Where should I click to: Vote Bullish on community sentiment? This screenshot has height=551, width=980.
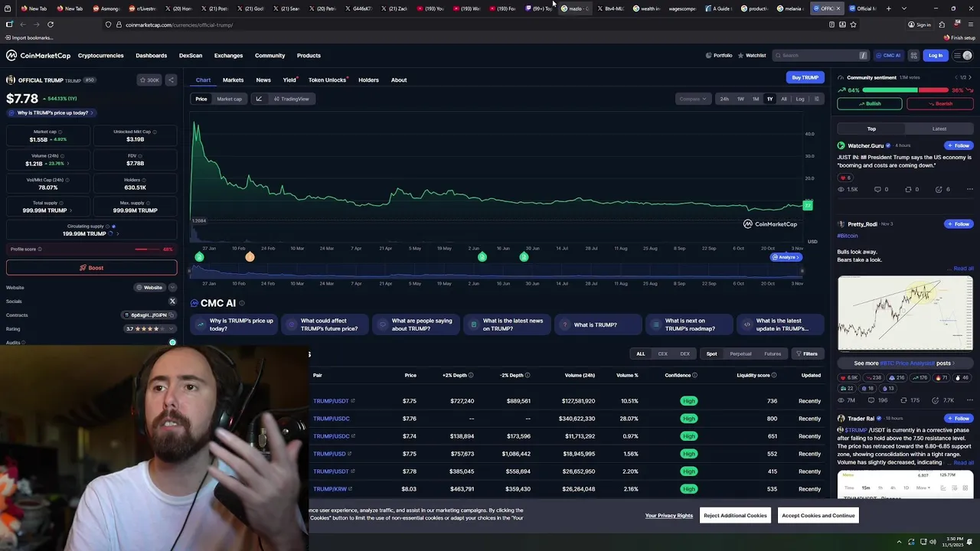click(x=870, y=103)
